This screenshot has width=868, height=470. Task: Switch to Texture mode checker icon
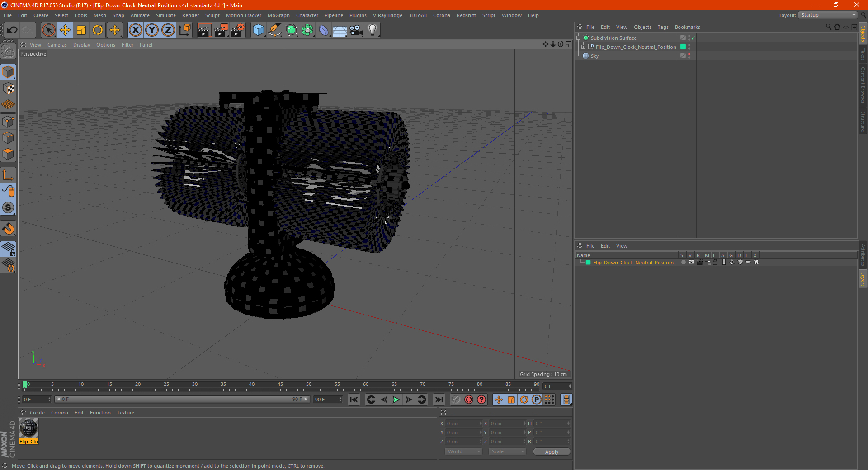tap(8, 89)
